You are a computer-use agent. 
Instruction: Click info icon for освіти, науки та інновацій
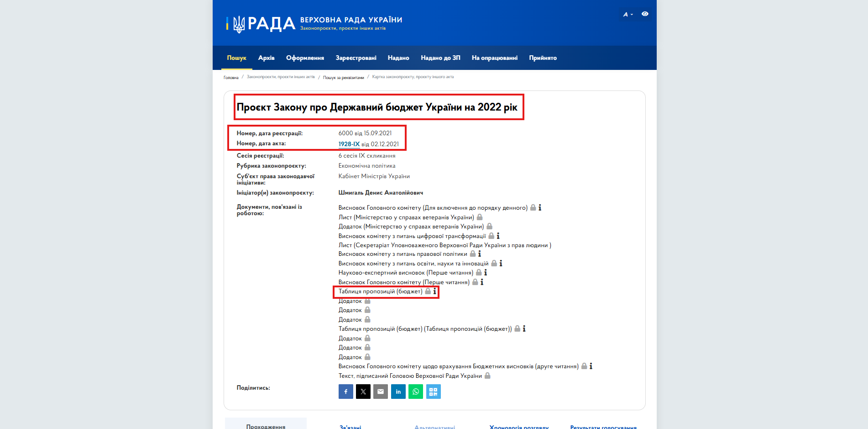(501, 263)
